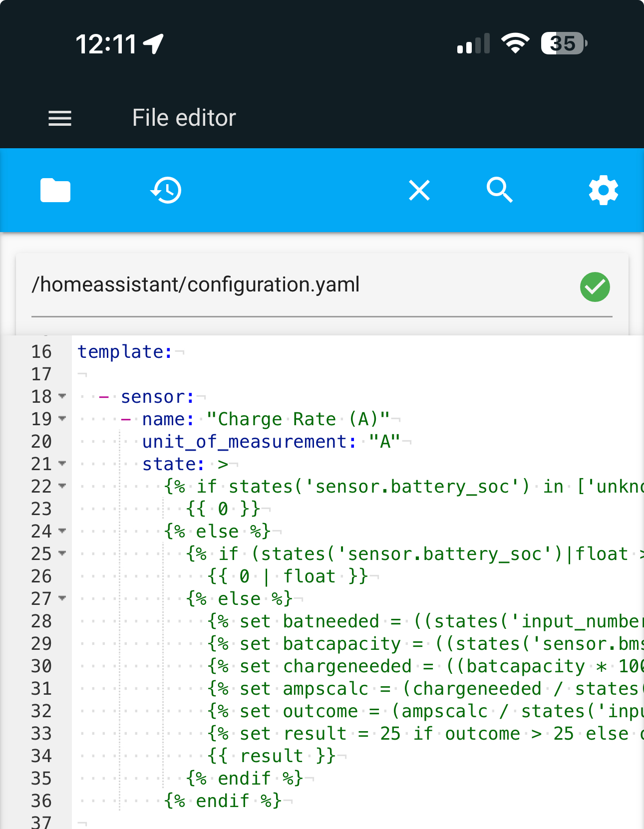The height and width of the screenshot is (829, 644).
Task: Open the folder file browser
Action: coord(55,190)
